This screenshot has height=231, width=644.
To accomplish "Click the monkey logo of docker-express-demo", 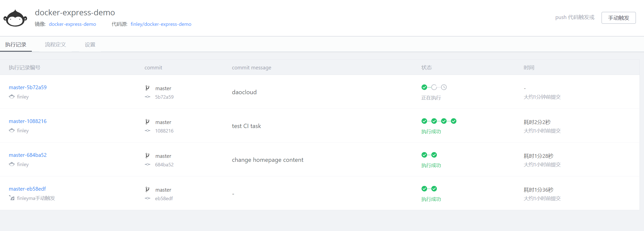I will 15,18.
